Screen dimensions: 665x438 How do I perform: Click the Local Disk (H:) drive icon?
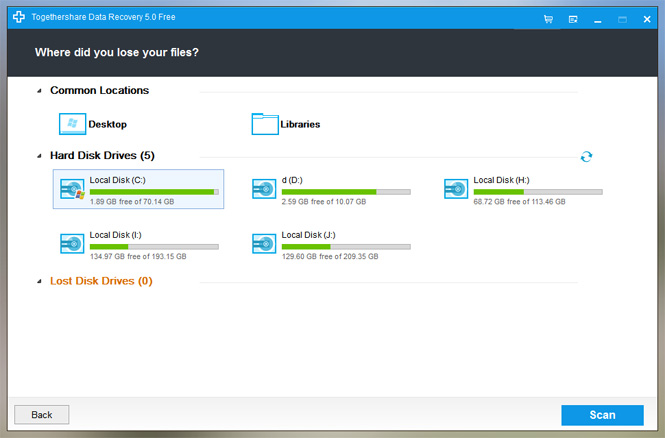coord(456,189)
